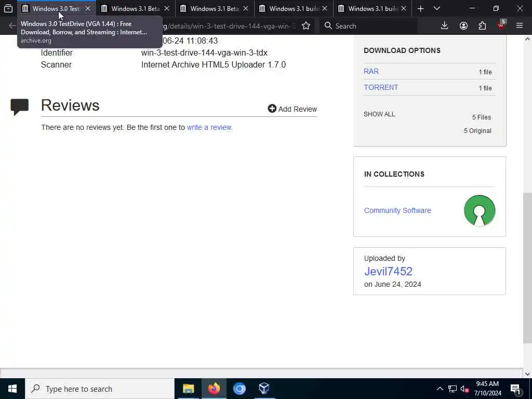Open uploader Jevil7452 profile link

(388, 271)
